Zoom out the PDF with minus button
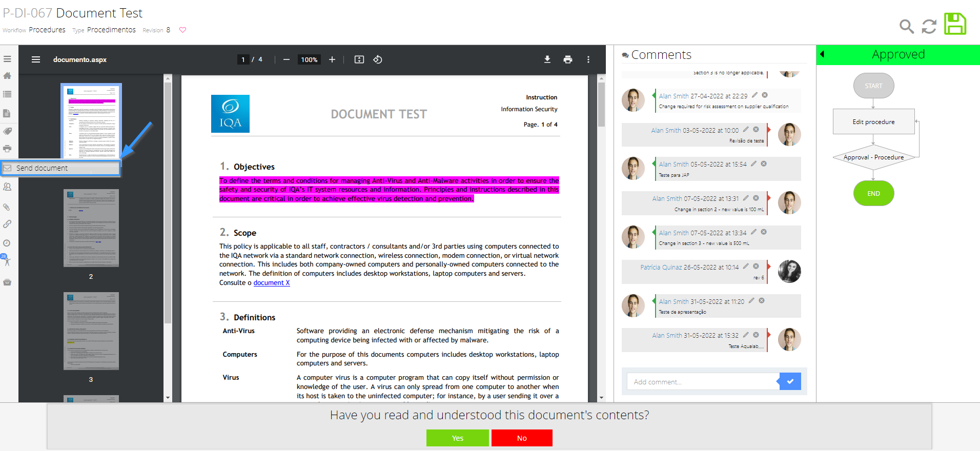The image size is (980, 451). pyautogui.click(x=287, y=59)
